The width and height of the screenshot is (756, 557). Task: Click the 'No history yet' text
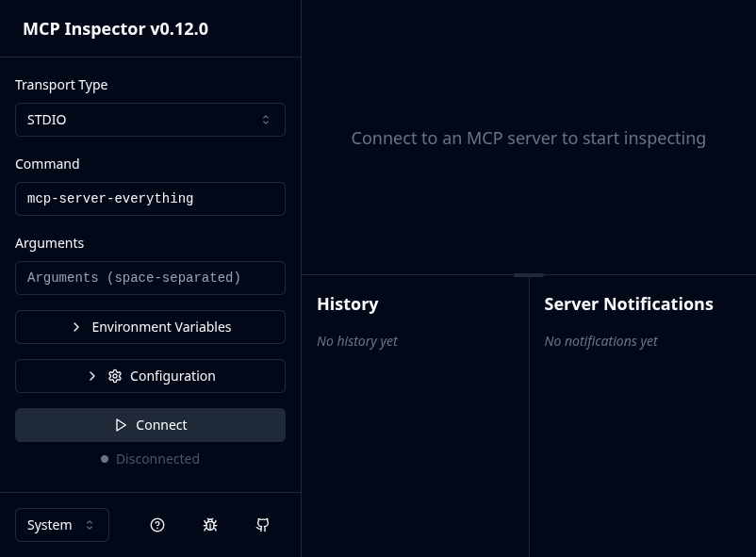[x=357, y=341]
